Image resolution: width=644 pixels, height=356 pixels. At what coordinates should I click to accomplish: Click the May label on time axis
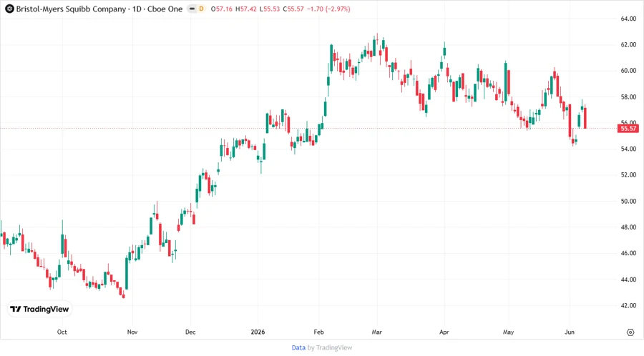point(509,332)
